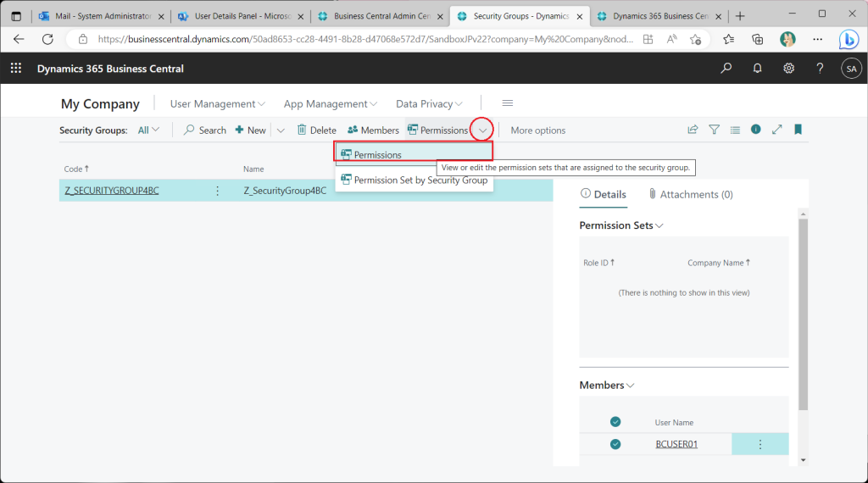Screen dimensions: 868x483
Task: Show row options for member BCUSER01
Action: click(760, 444)
